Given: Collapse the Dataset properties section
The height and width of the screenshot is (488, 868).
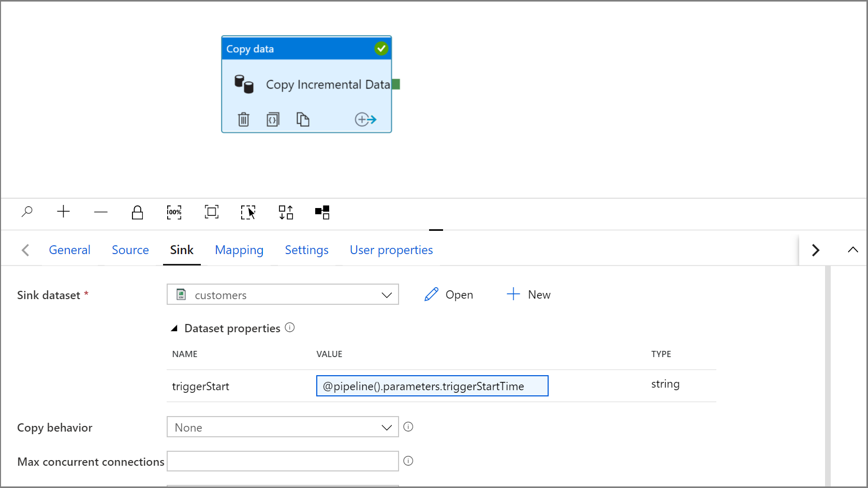Looking at the screenshot, I should (174, 328).
